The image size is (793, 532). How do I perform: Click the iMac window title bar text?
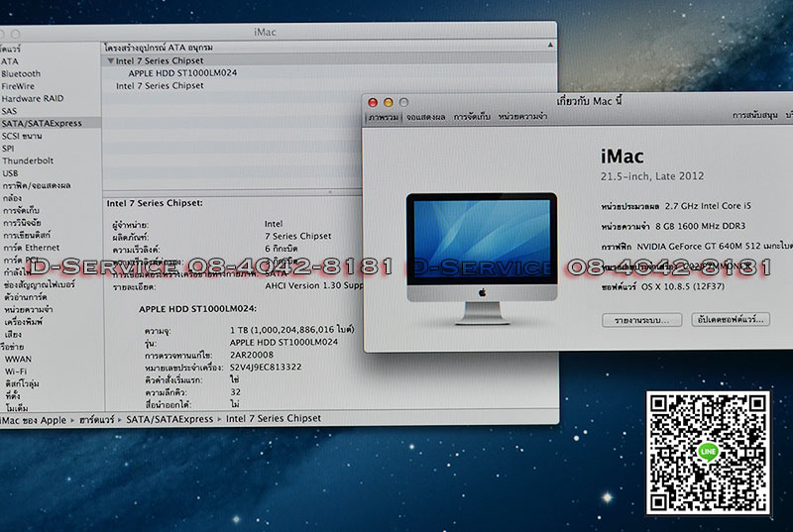tap(265, 33)
